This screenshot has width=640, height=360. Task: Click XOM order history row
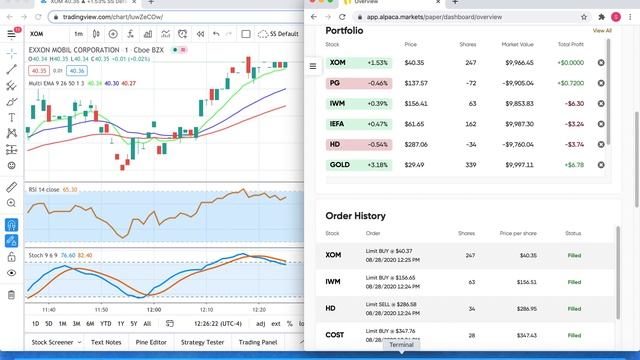(x=465, y=256)
